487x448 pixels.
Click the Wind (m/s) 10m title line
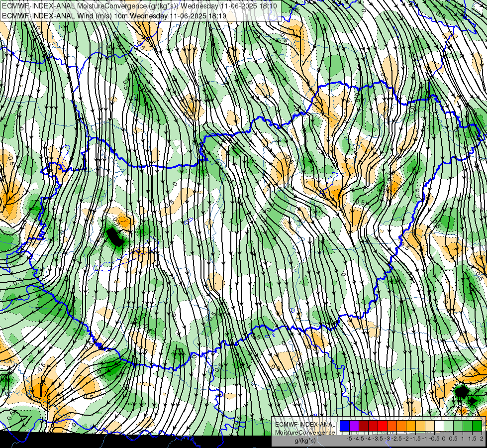pos(114,16)
